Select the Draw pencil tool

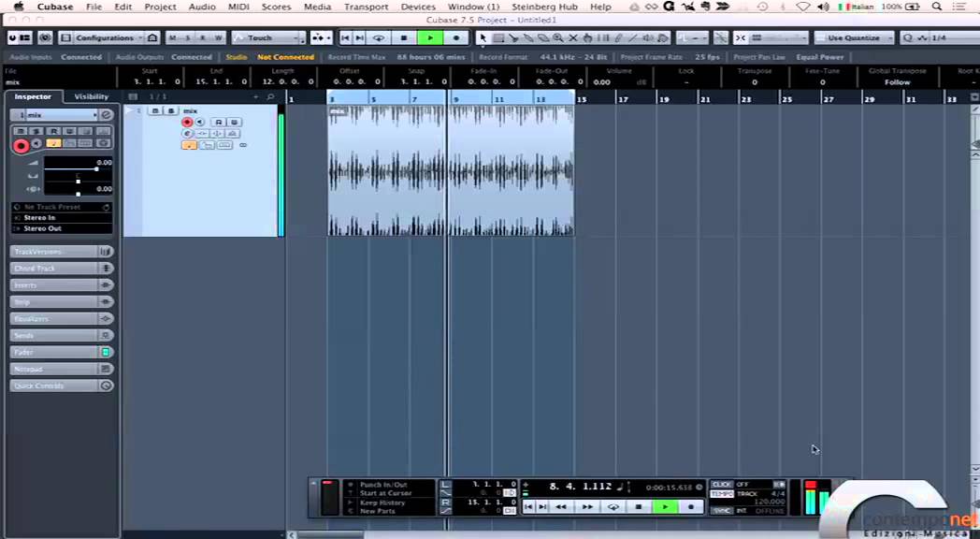(618, 38)
